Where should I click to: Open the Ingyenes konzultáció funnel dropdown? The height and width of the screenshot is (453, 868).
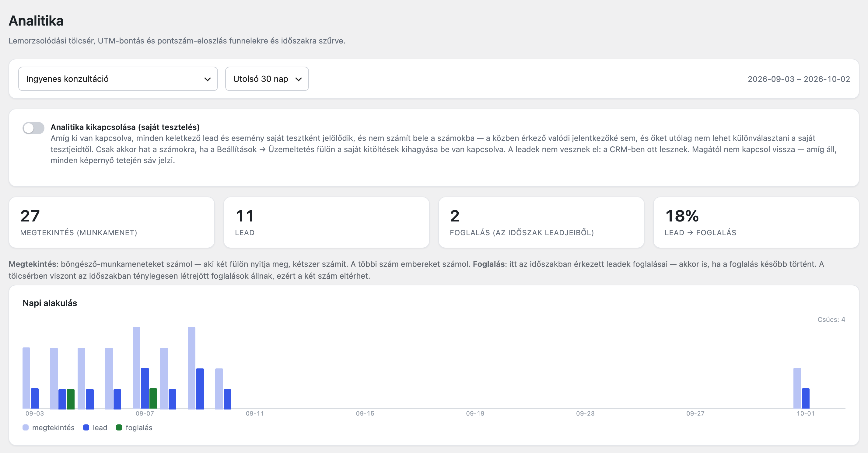click(x=118, y=79)
